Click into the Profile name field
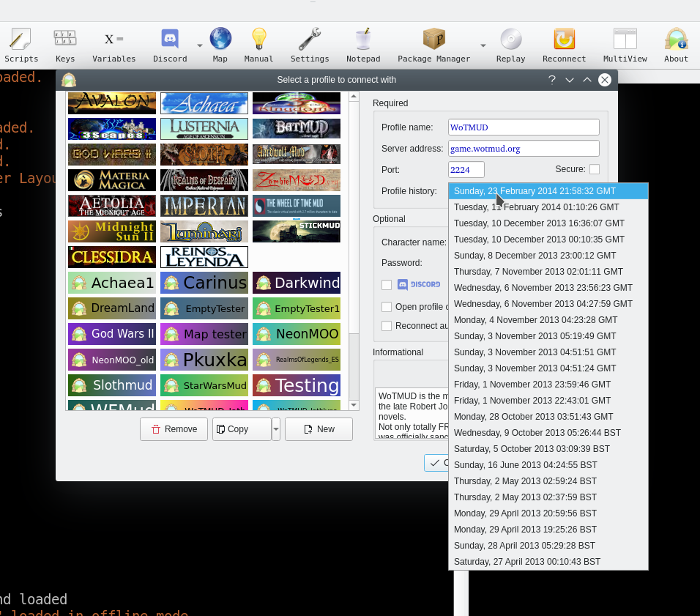The image size is (700, 616). click(x=524, y=127)
